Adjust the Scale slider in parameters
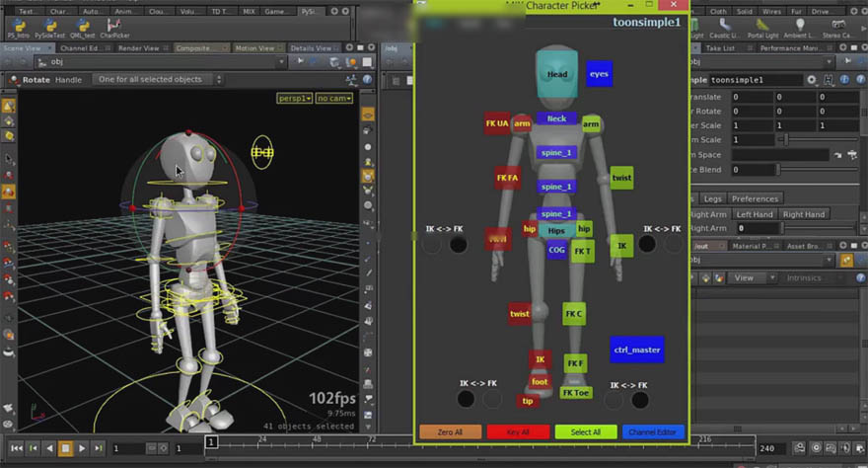 point(820,139)
